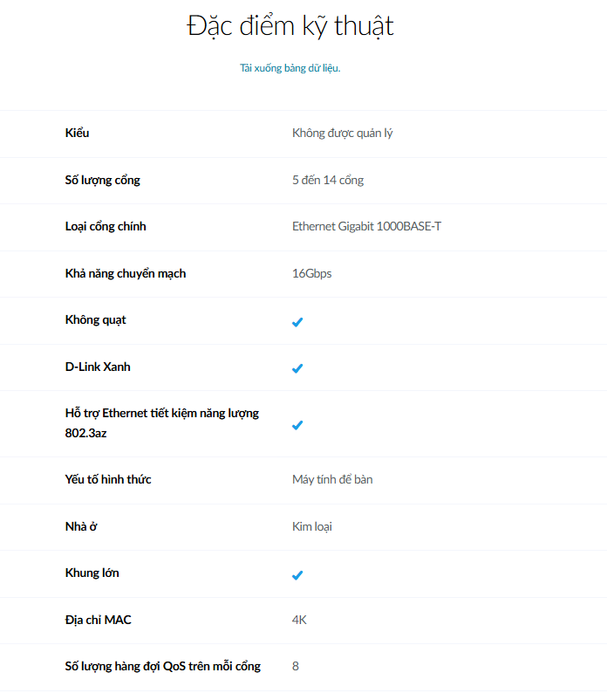The width and height of the screenshot is (607, 700).
Task: Click the '4K' MAC address value
Action: tap(299, 621)
